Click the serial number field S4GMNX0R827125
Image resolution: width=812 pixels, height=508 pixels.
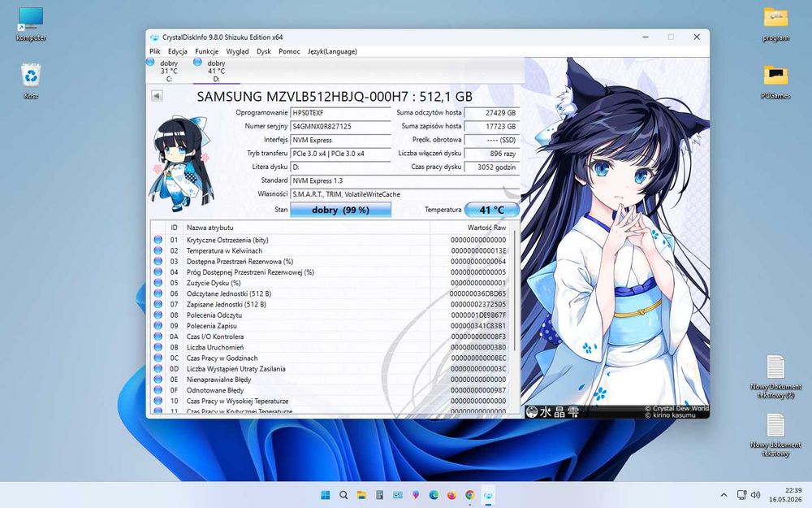tap(340, 126)
